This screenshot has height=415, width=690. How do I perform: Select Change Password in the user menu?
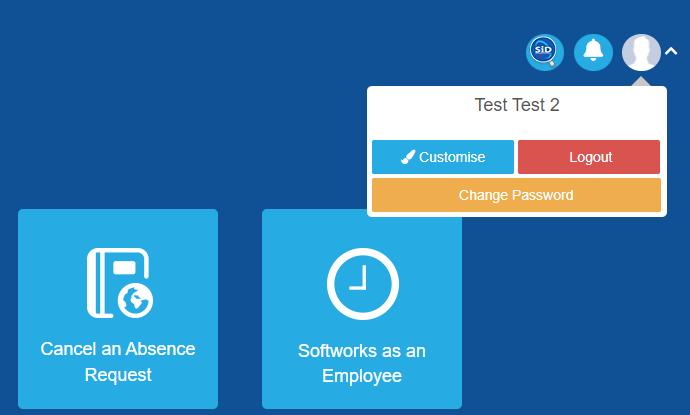pos(516,195)
